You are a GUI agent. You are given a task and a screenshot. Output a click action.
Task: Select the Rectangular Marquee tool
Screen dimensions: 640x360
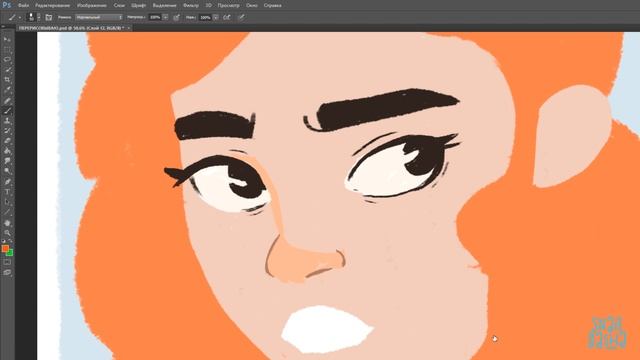point(7,50)
